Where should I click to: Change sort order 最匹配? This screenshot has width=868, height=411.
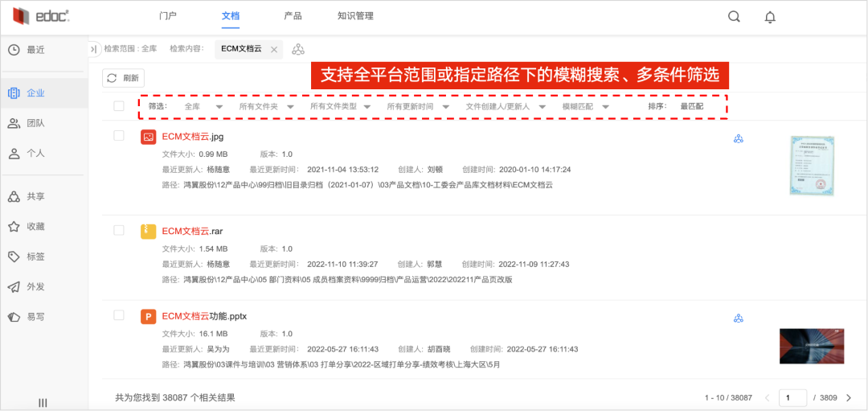692,106
